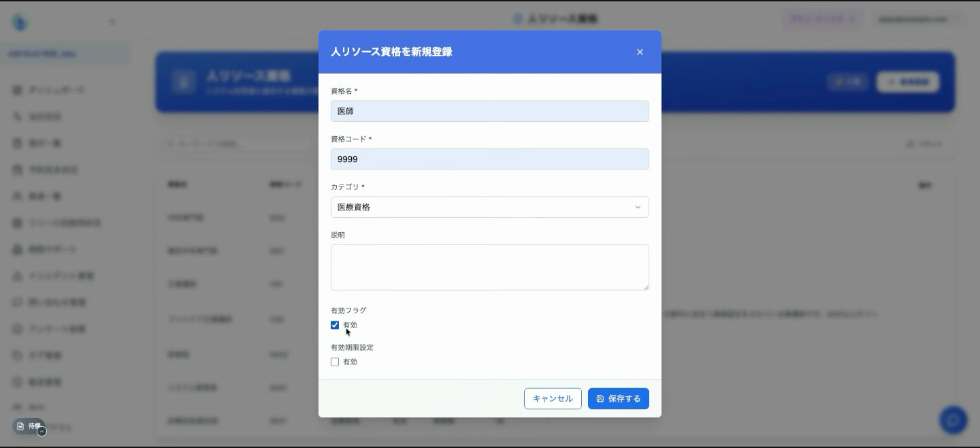
Task: Uncheck the 有効フラグ checkbox
Action: tap(335, 325)
